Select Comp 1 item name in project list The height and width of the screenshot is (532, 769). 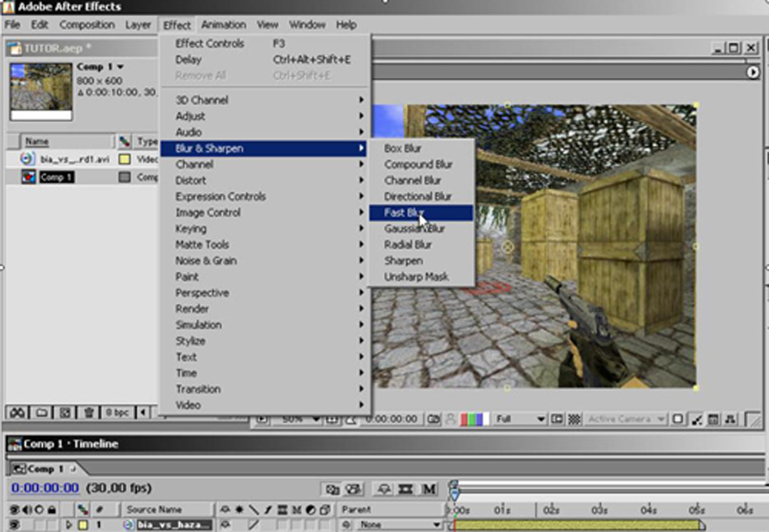pyautogui.click(x=56, y=177)
